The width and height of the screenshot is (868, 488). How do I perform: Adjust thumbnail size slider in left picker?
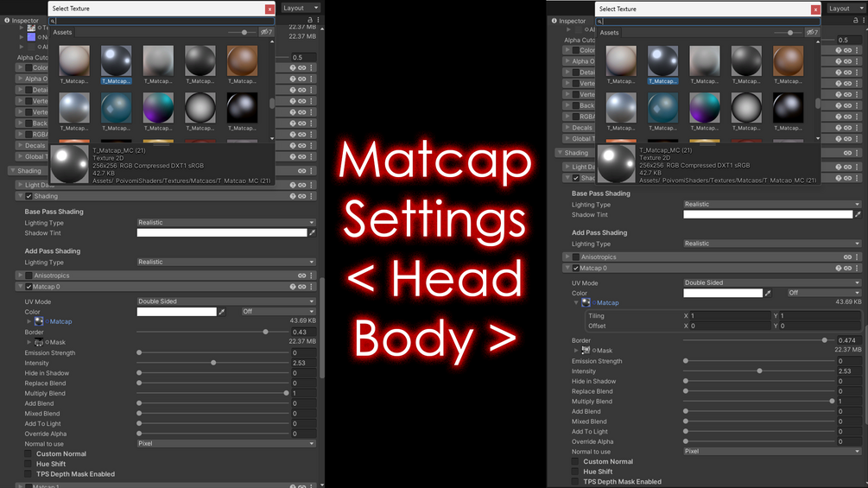click(x=244, y=32)
